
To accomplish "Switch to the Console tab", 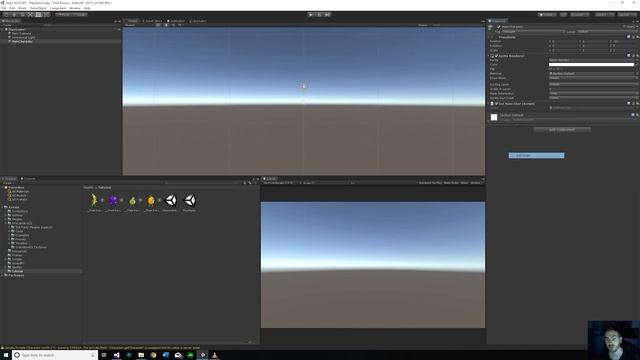I will coord(29,179).
